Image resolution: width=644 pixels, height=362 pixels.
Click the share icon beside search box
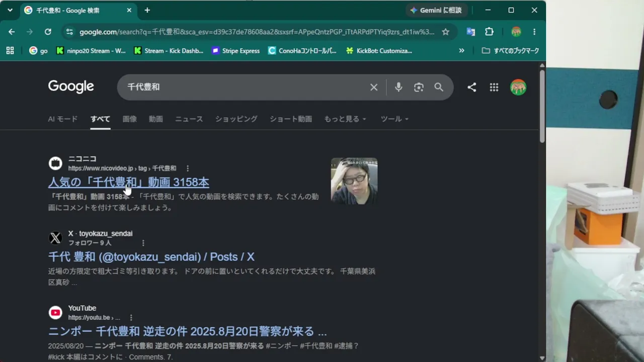(471, 87)
